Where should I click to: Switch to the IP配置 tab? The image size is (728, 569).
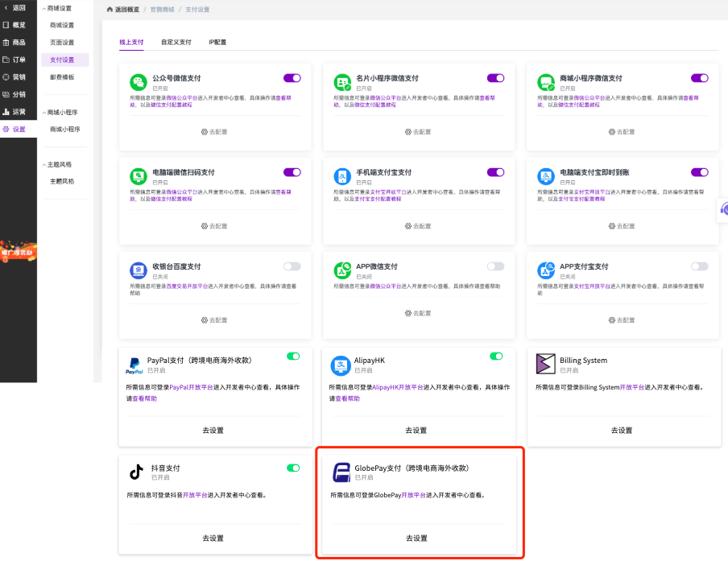pyautogui.click(x=217, y=42)
